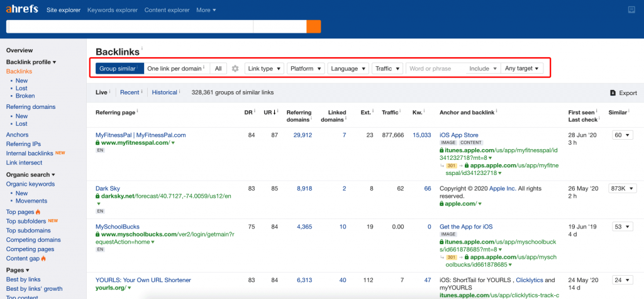This screenshot has width=644, height=299.
Task: Click the fire icon next to Content gap
Action: click(x=43, y=259)
